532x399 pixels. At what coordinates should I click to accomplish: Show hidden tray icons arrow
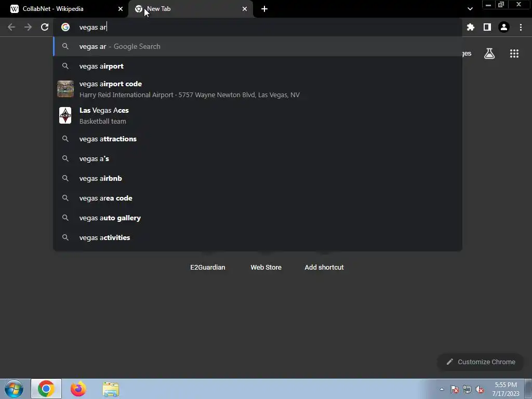[442, 389]
